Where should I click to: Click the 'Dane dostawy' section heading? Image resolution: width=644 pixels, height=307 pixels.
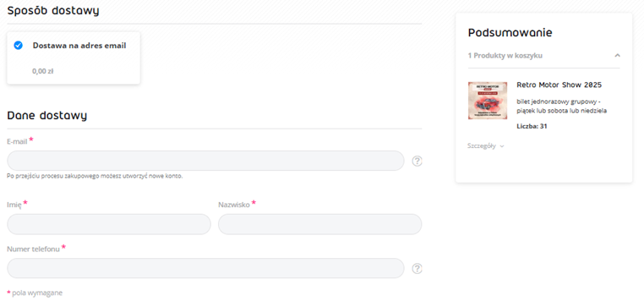(x=46, y=116)
